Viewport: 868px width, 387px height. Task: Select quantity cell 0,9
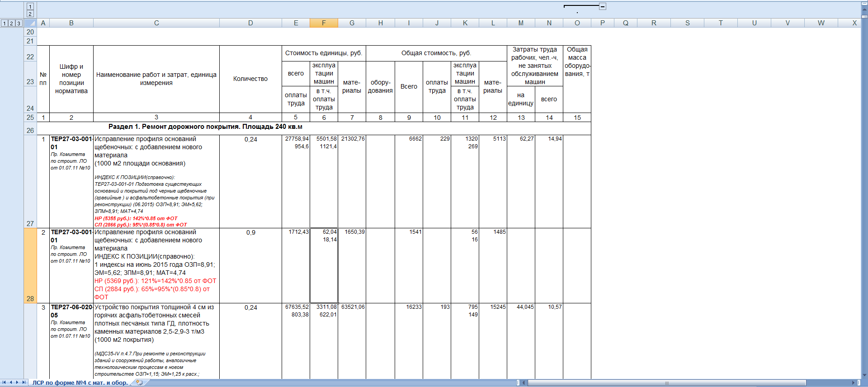(250, 265)
